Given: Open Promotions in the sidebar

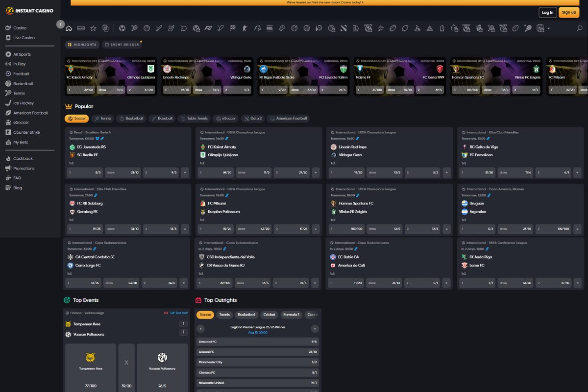Looking at the screenshot, I should (x=24, y=169).
